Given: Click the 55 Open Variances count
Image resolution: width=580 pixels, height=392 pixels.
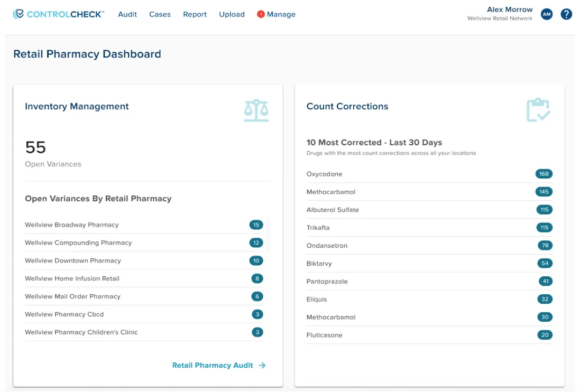Looking at the screenshot, I should 35,147.
